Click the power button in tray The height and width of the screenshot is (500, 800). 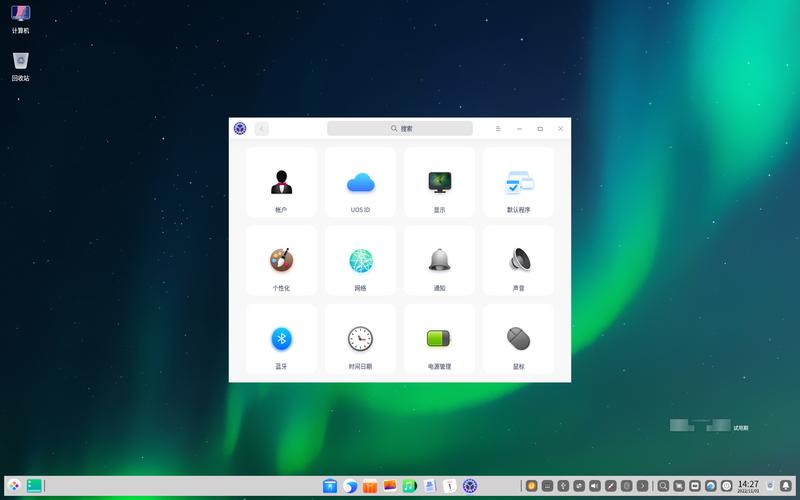[x=727, y=486]
